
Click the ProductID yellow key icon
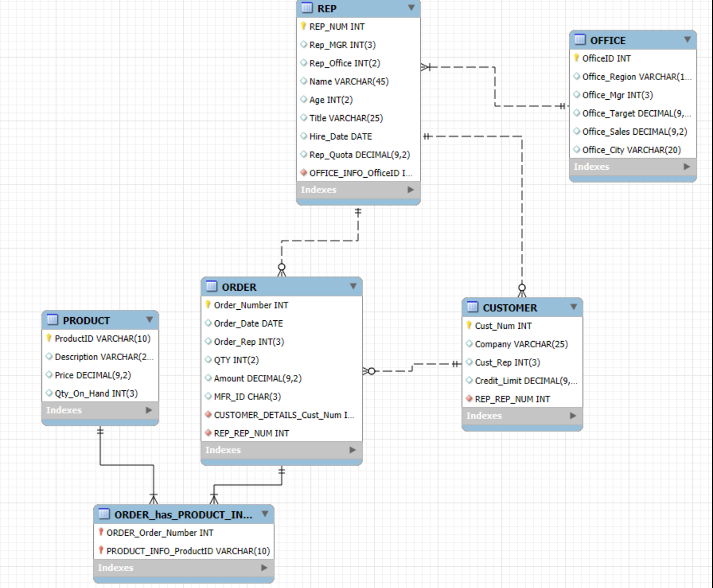(x=49, y=338)
